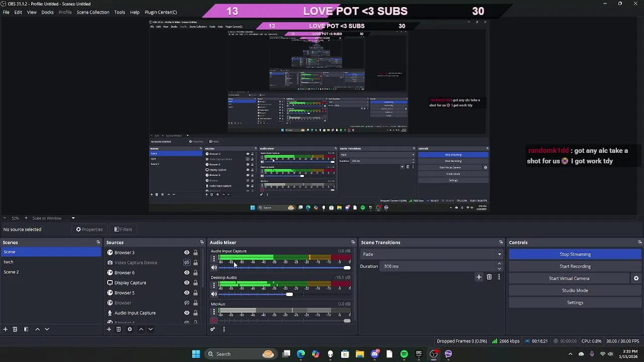The height and width of the screenshot is (362, 644).
Task: Open OBS Settings from Controls
Action: point(575,303)
